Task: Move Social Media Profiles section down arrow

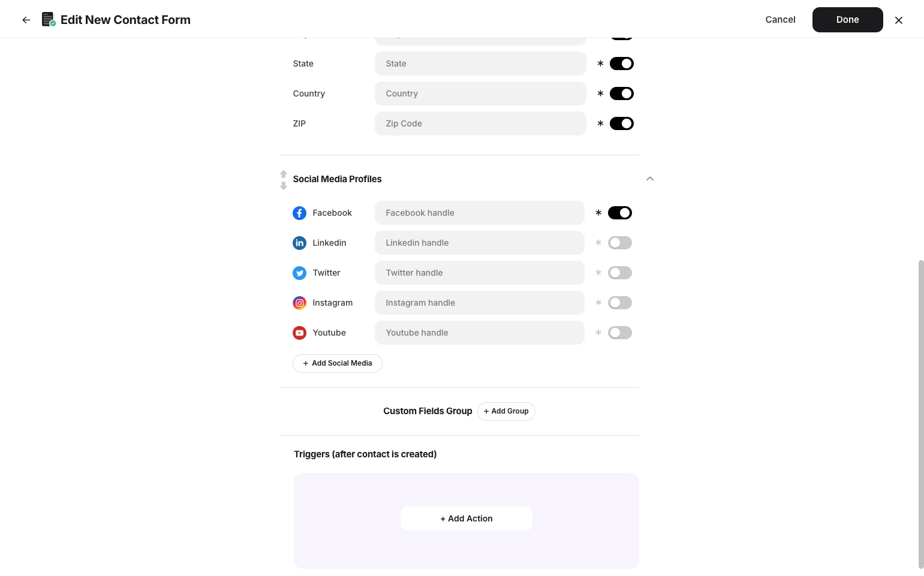Action: (284, 186)
